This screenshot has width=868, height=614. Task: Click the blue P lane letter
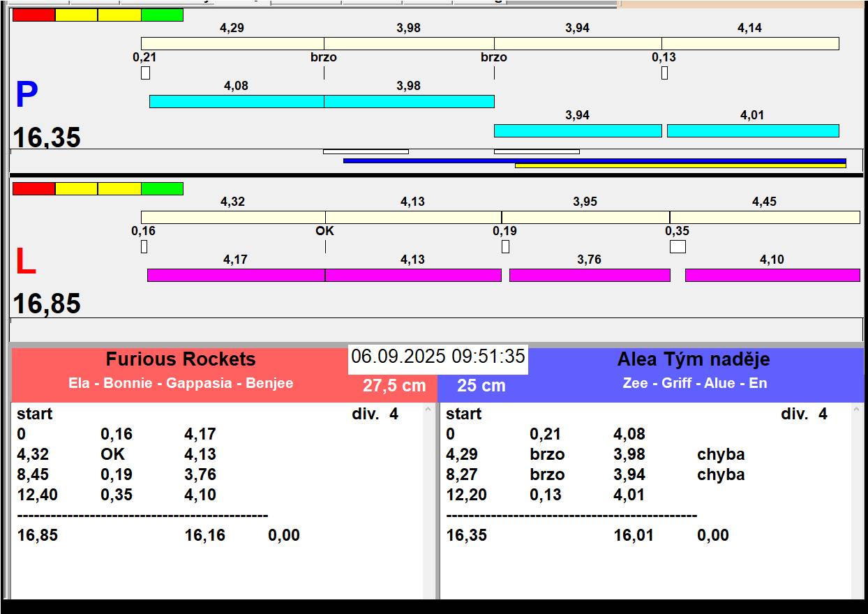click(27, 96)
